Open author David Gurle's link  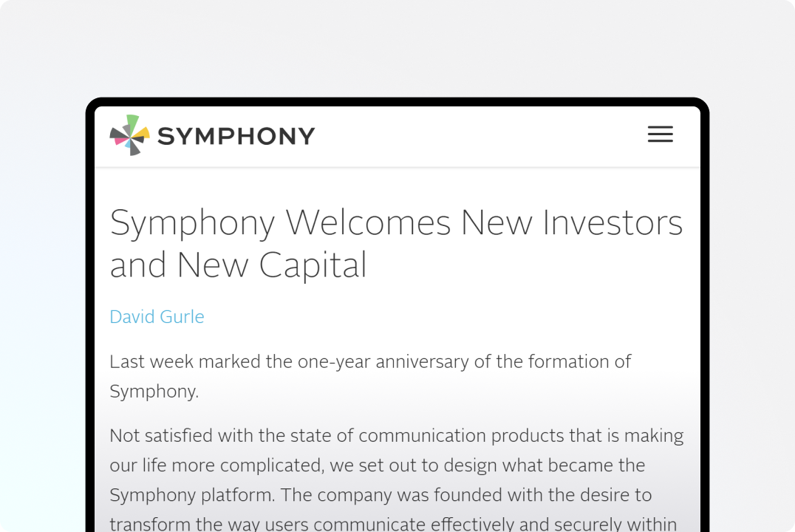[x=157, y=317]
